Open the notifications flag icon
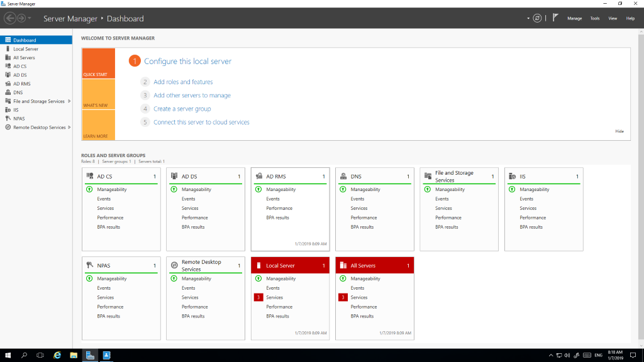 (x=555, y=18)
